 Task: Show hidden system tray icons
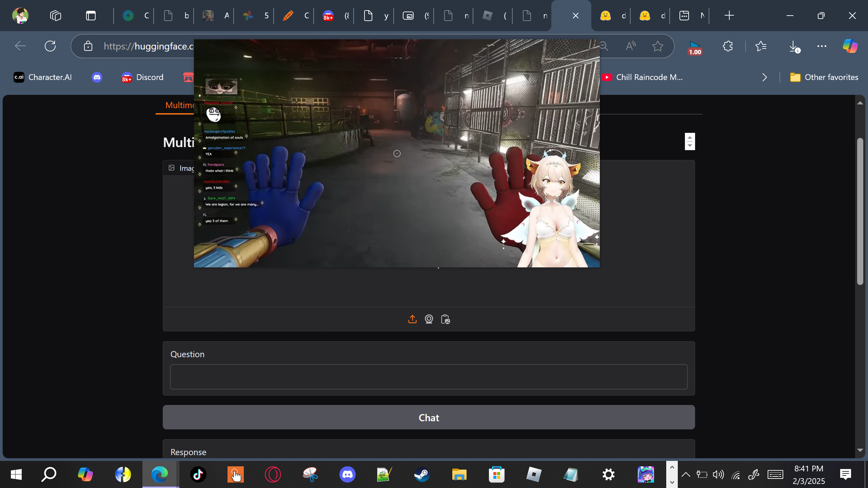coord(686,474)
